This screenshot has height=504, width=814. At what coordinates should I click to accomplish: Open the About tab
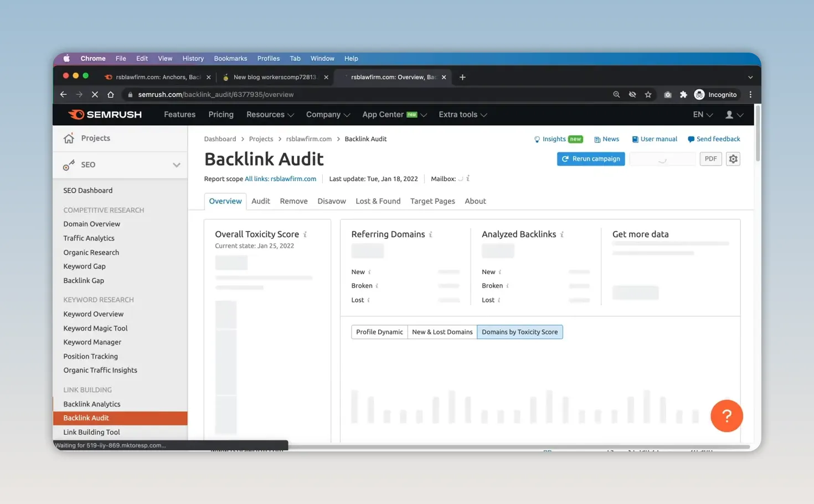pos(475,201)
